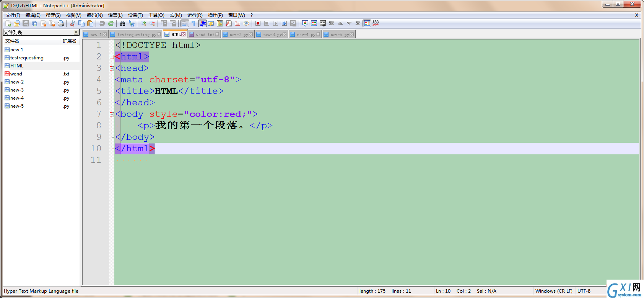Click the Close All documents icon
The width and height of the screenshot is (644, 298).
coord(52,23)
